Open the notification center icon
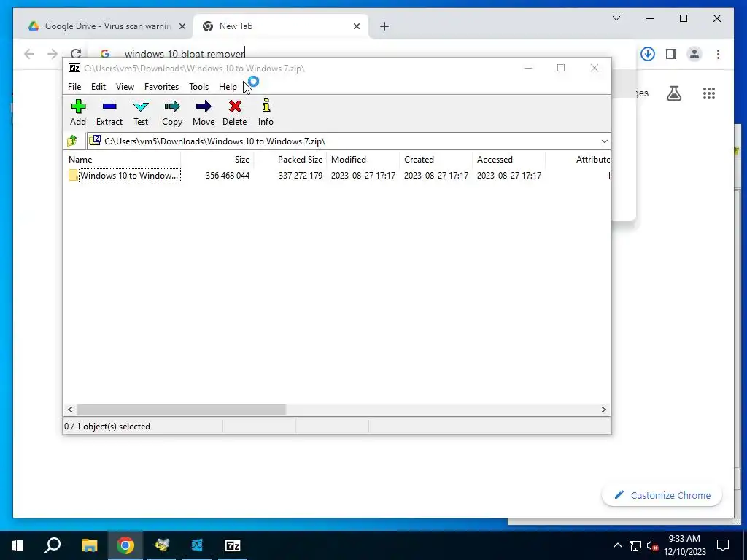747x560 pixels. [x=723, y=545]
